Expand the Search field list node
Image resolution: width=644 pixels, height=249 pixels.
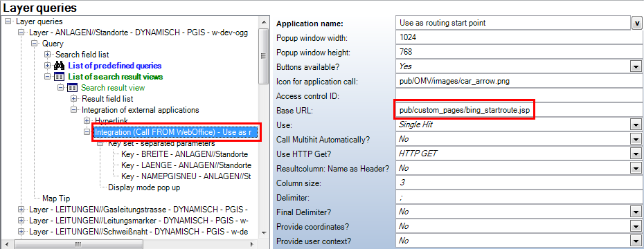pos(47,54)
